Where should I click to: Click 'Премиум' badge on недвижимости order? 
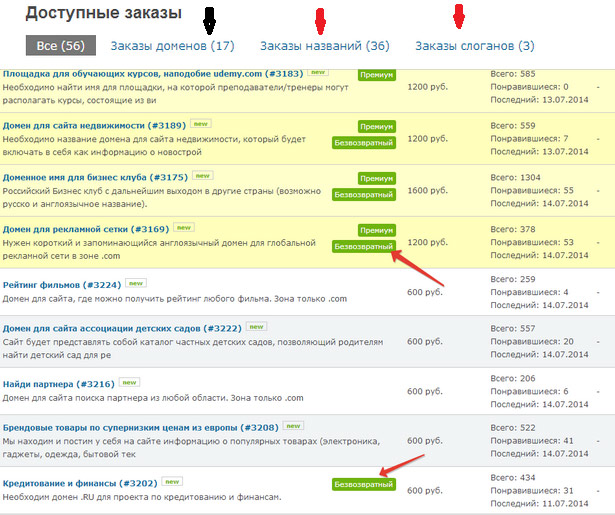(377, 125)
